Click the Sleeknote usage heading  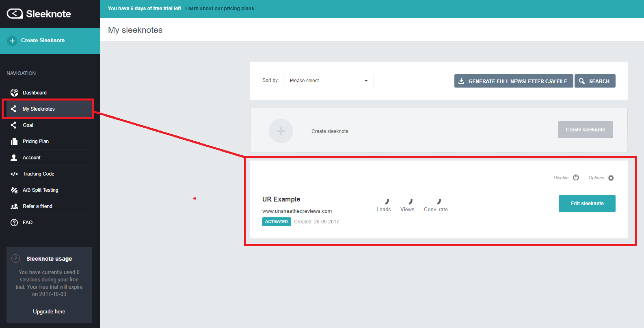[49, 259]
